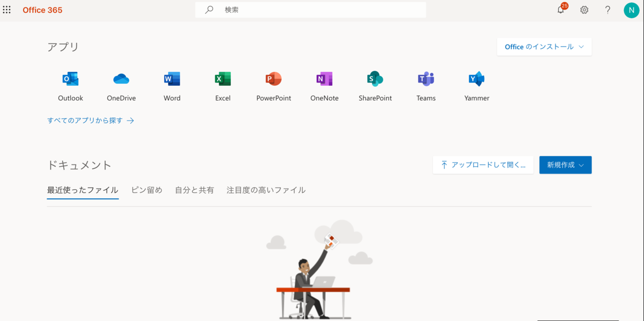This screenshot has height=321, width=644.
Task: Open the account avatar N
Action: point(631,10)
